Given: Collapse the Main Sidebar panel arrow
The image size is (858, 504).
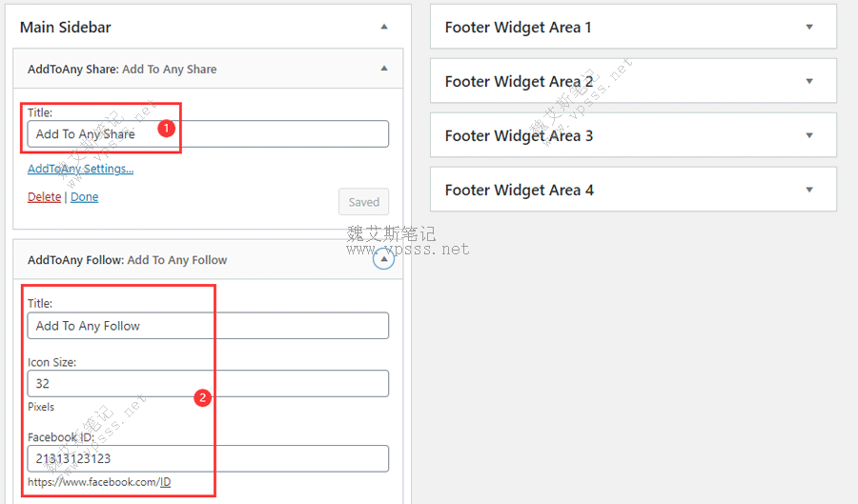Looking at the screenshot, I should click(384, 27).
